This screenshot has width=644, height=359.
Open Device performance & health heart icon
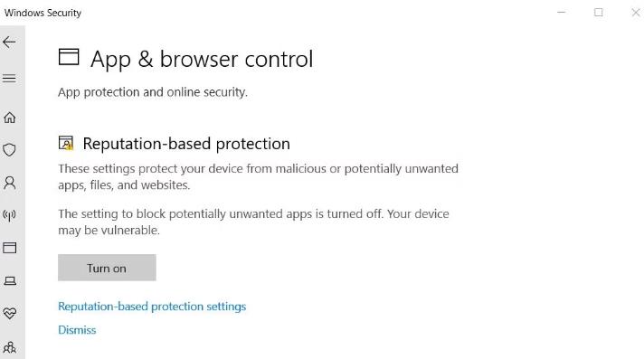point(9,314)
